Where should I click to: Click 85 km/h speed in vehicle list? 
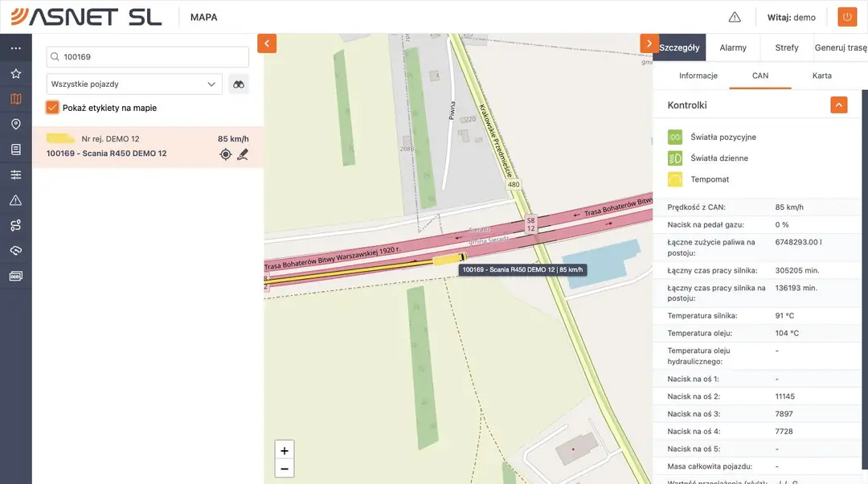point(233,139)
